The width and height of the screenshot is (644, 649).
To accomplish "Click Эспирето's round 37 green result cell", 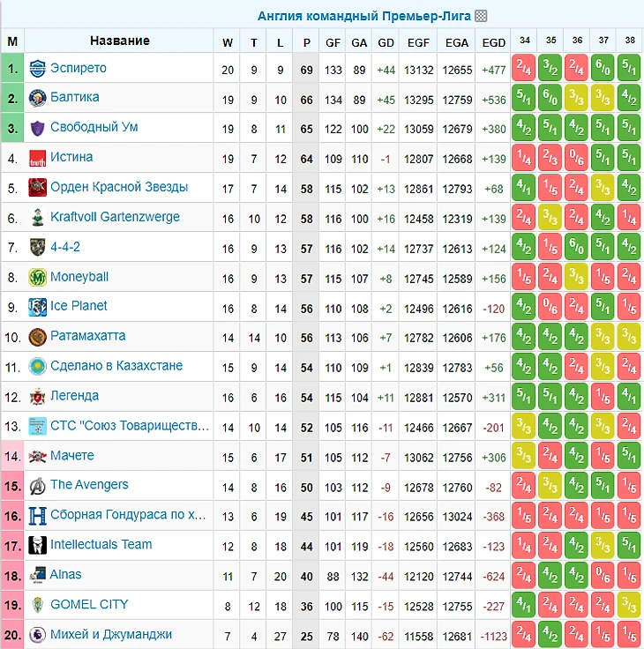I will [603, 69].
